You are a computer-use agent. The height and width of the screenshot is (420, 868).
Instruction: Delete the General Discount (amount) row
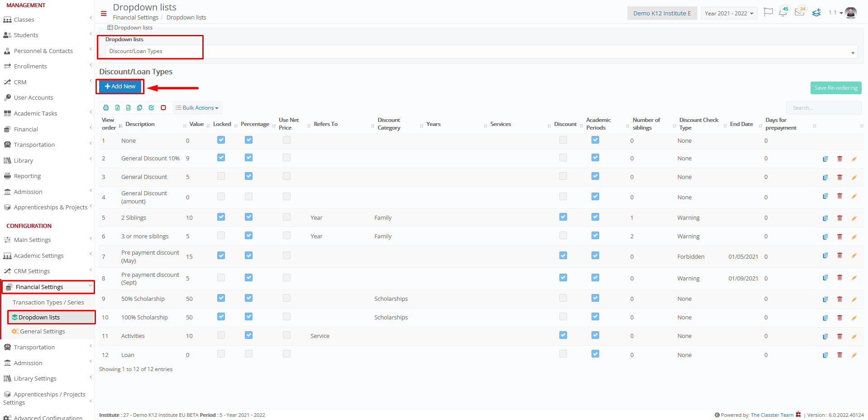(x=839, y=196)
